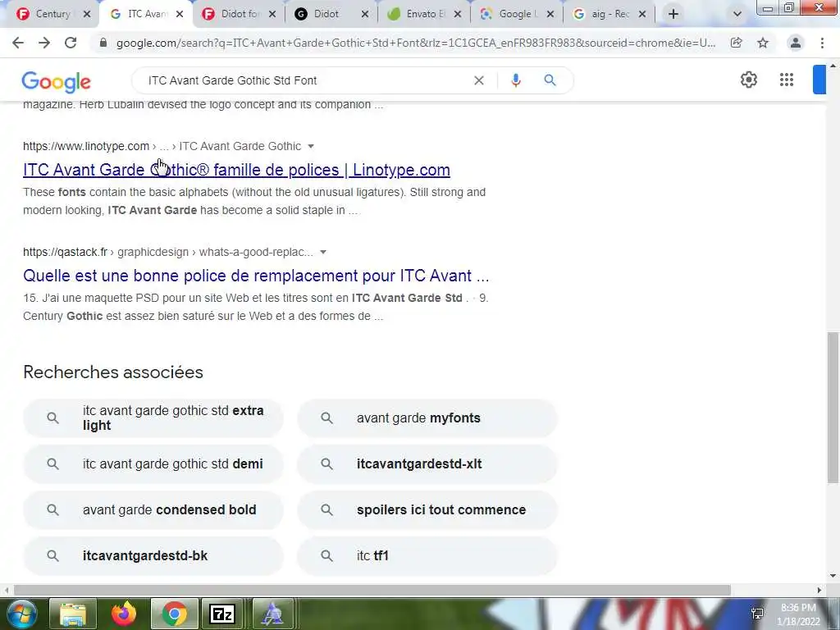
Task: Close the aig - Rec tab
Action: tap(642, 15)
